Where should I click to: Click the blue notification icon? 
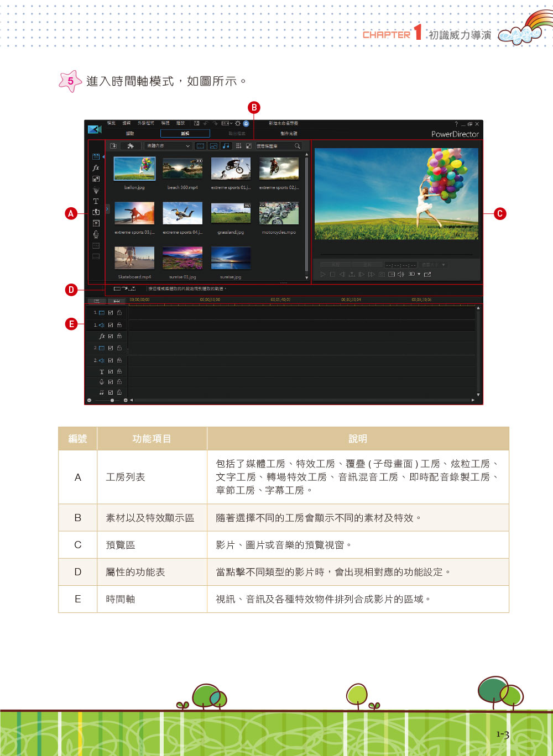(x=246, y=123)
